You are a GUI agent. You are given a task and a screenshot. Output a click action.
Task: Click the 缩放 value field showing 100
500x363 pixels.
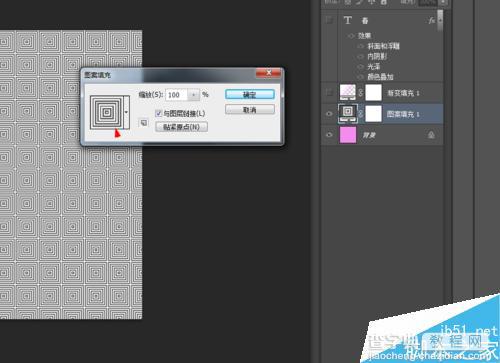tap(177, 95)
